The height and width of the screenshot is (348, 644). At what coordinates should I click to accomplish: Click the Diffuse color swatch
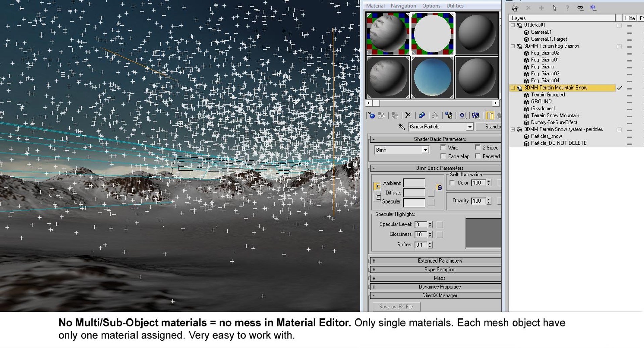[x=414, y=192]
